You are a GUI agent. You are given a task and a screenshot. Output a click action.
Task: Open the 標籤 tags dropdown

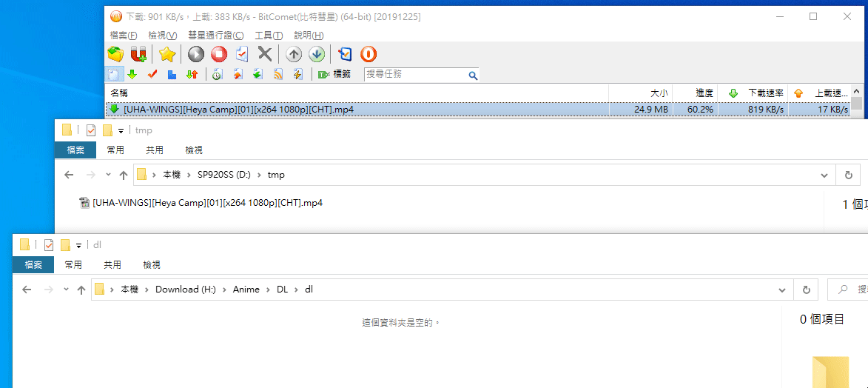coord(334,75)
